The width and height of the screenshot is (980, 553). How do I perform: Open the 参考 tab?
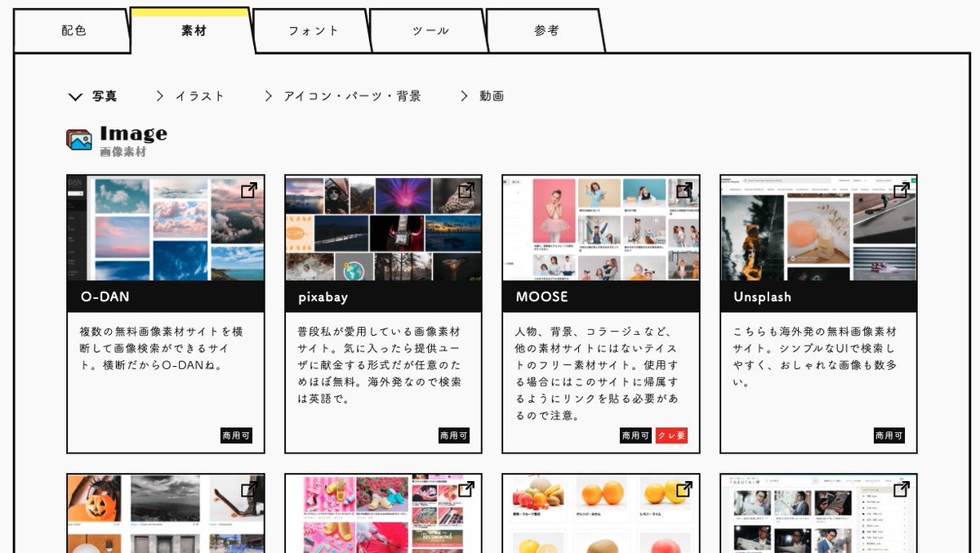click(546, 31)
